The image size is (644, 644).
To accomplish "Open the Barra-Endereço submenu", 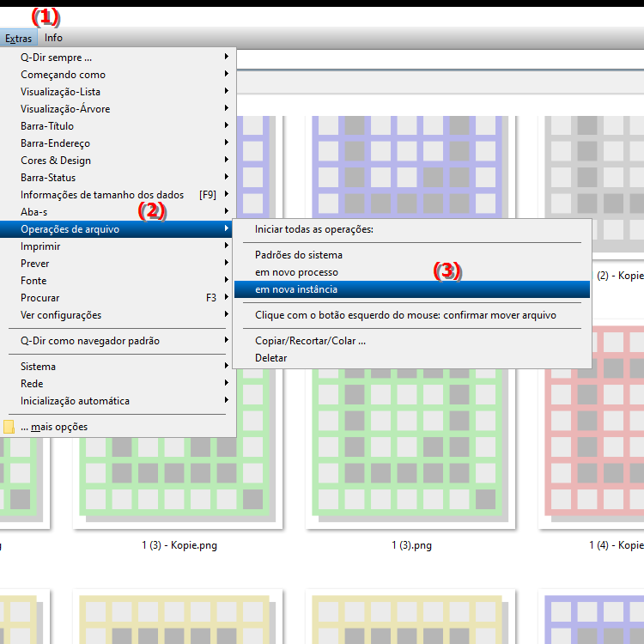I will pyautogui.click(x=55, y=143).
